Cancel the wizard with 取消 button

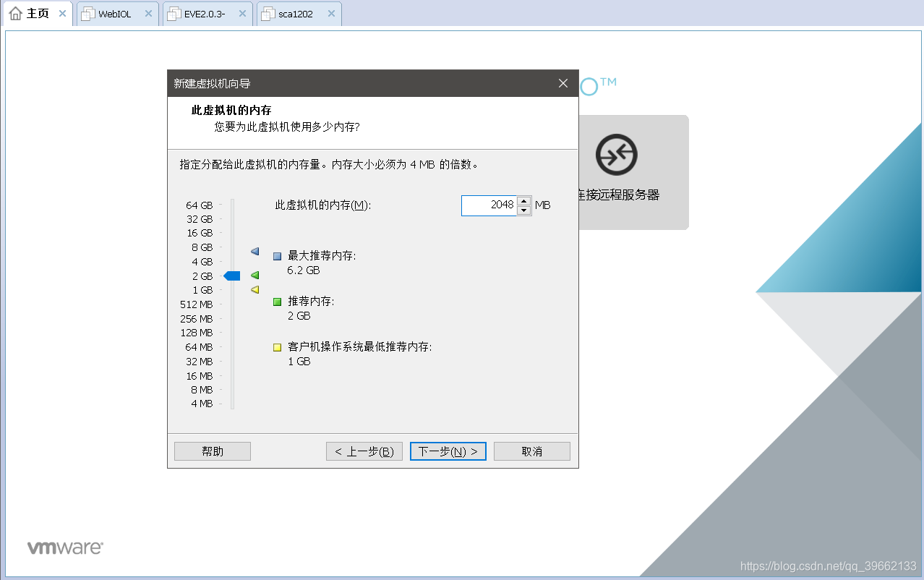[532, 451]
